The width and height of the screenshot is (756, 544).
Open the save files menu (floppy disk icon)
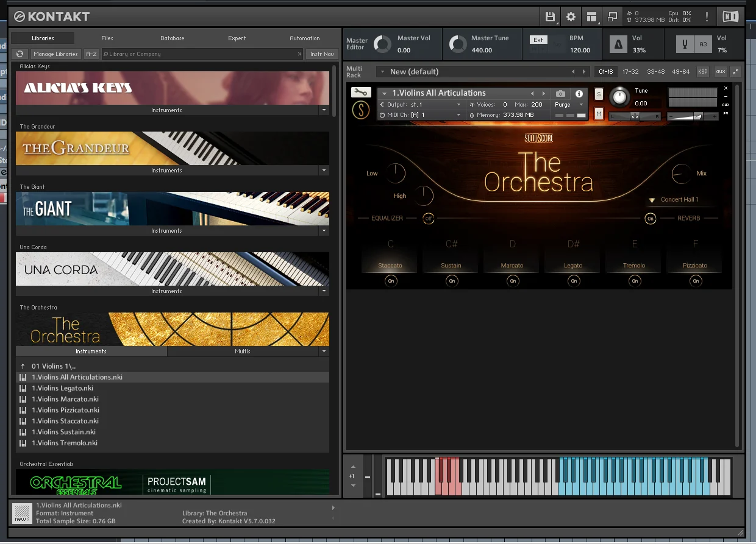coord(551,16)
